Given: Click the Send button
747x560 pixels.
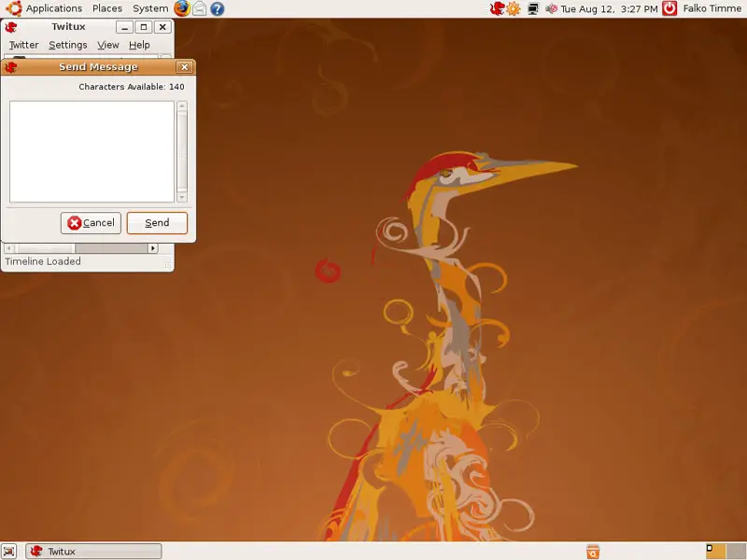Looking at the screenshot, I should click(x=157, y=223).
